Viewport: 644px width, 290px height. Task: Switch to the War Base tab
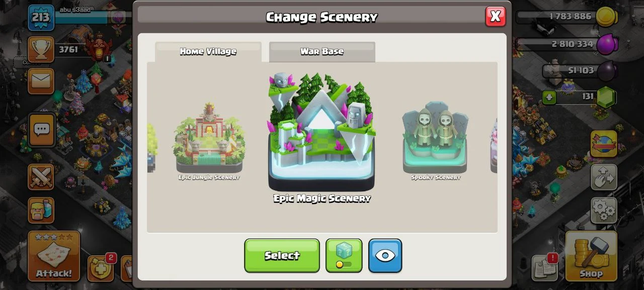pyautogui.click(x=322, y=52)
